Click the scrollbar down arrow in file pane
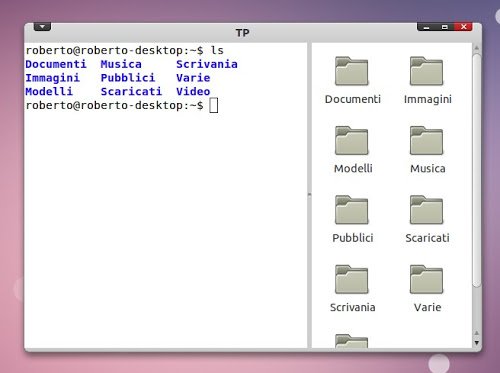500x373 pixels. pyautogui.click(x=477, y=343)
